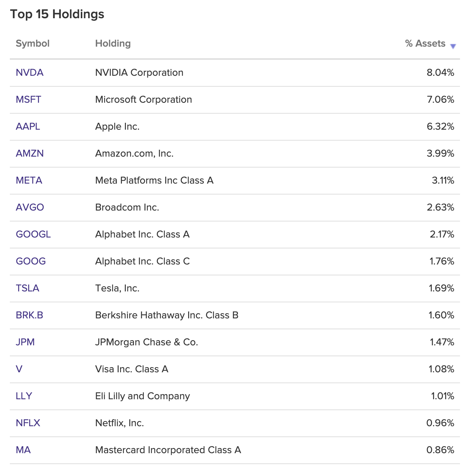Viewport: 476px width, 467px height.
Task: Click the JPM symbol link
Action: [x=25, y=342]
